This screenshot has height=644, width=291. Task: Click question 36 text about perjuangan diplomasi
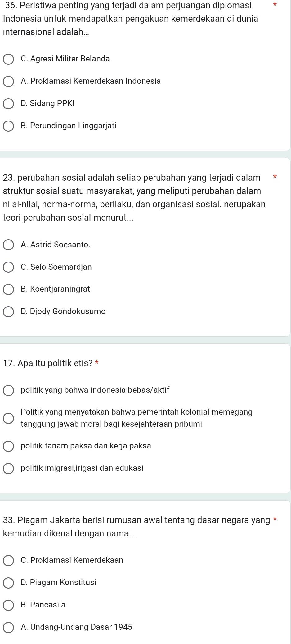coord(130,19)
